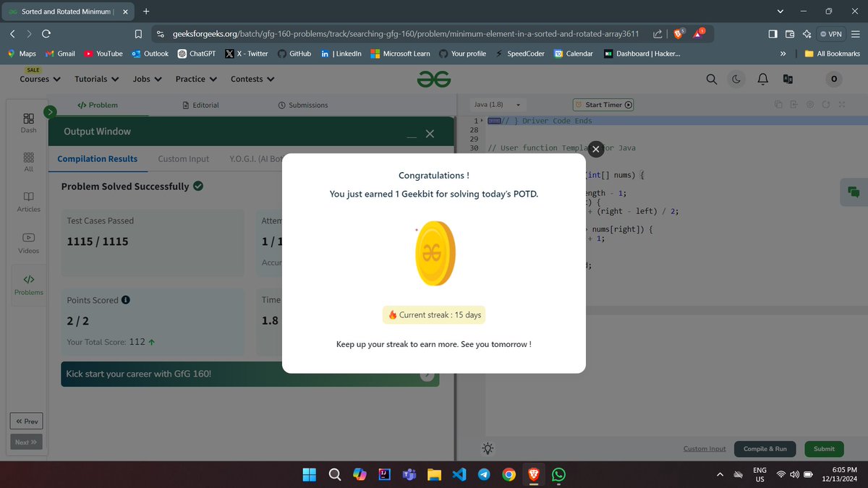The image size is (868, 488).
Task: Open WhatsApp from taskbar
Action: point(558,474)
